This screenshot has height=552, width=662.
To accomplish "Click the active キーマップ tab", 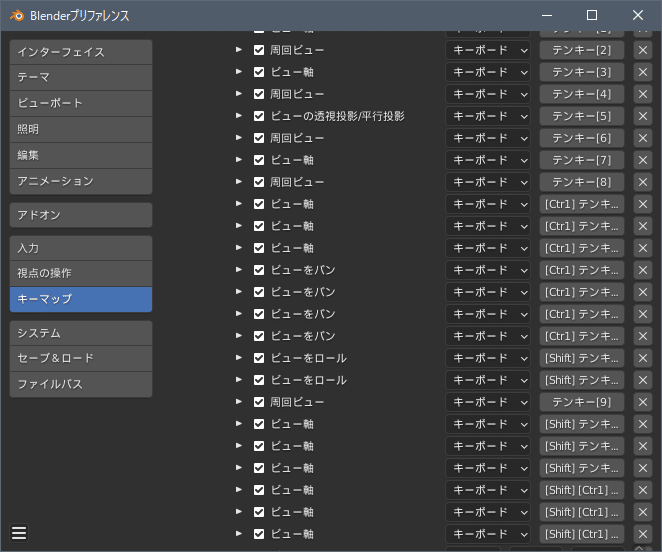I will pos(81,299).
